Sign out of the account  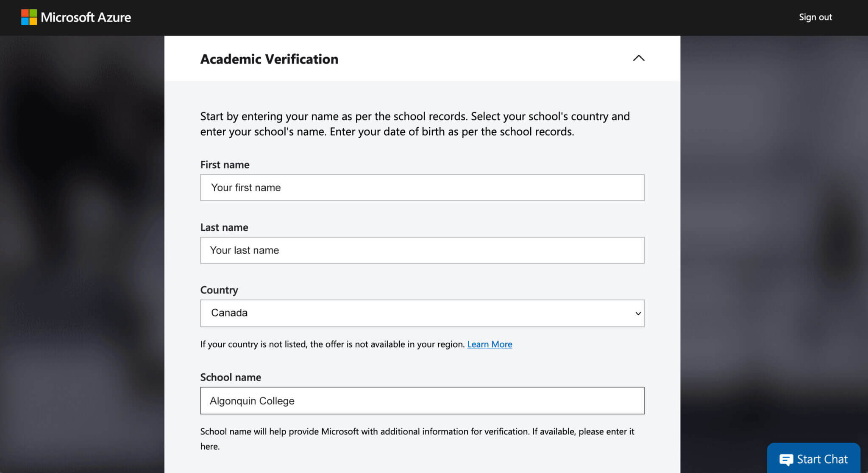click(815, 17)
